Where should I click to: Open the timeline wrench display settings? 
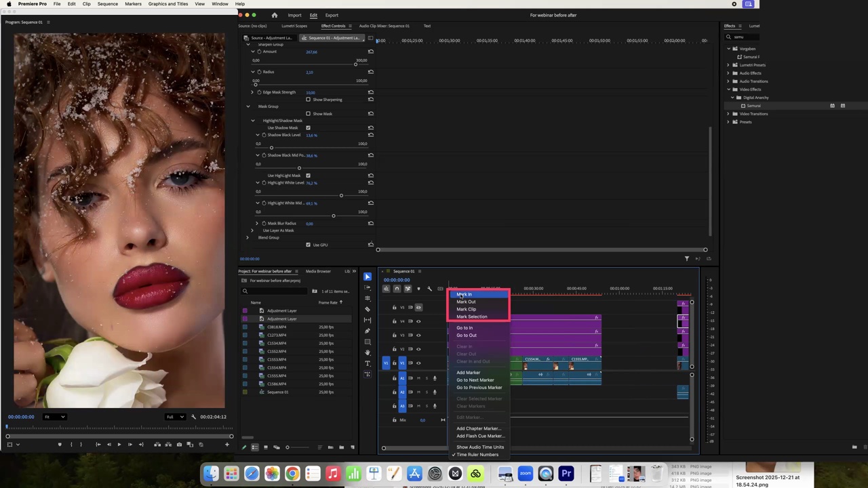click(429, 289)
